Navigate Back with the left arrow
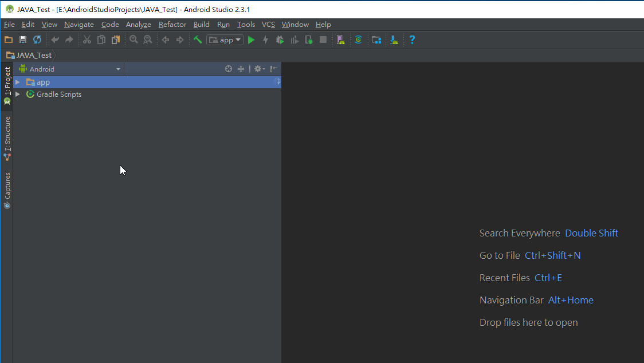644x363 pixels. tap(166, 40)
